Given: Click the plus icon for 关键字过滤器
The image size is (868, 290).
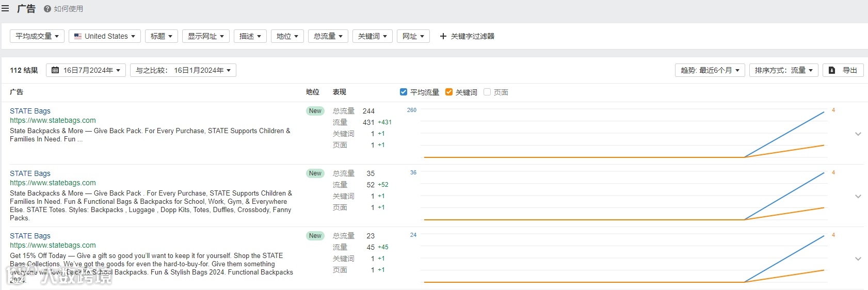Looking at the screenshot, I should [443, 36].
